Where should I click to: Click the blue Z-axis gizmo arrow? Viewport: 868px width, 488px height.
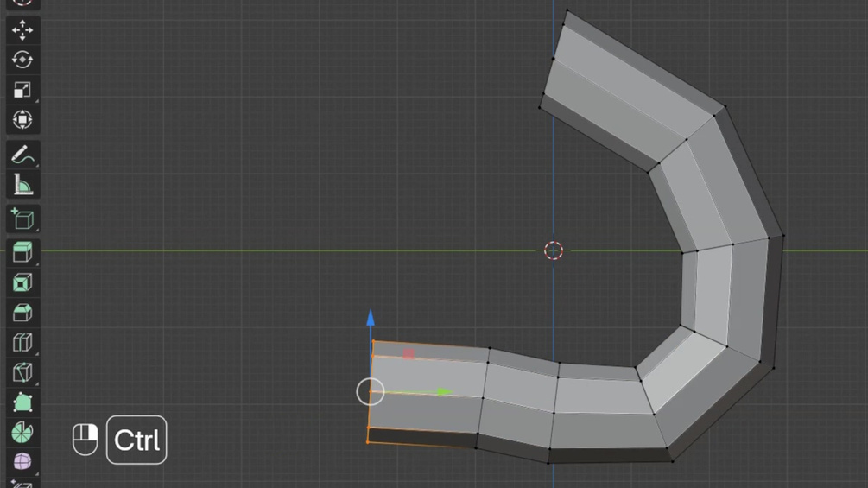pos(371,318)
